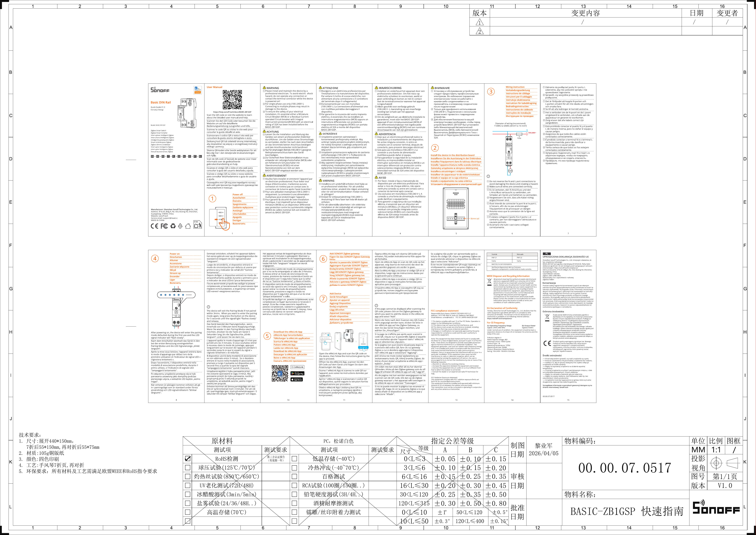Click the revision triangle numbered 2

pos(479,31)
